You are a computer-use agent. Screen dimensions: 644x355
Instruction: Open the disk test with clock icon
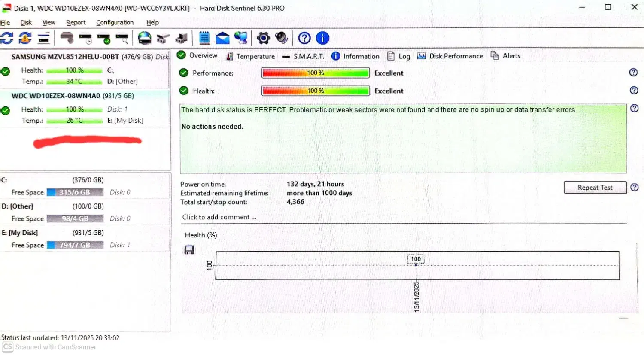point(85,39)
